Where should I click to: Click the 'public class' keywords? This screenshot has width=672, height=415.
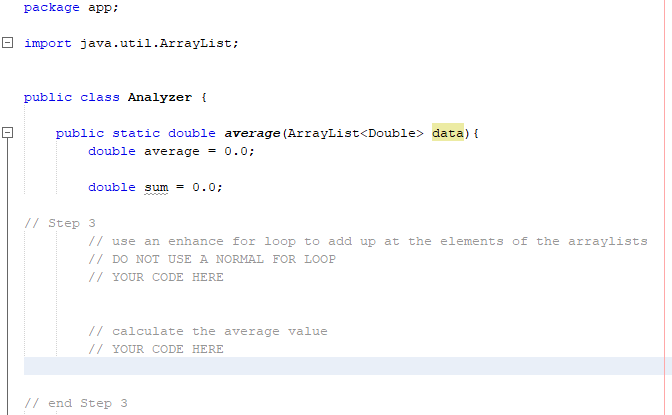[72, 97]
